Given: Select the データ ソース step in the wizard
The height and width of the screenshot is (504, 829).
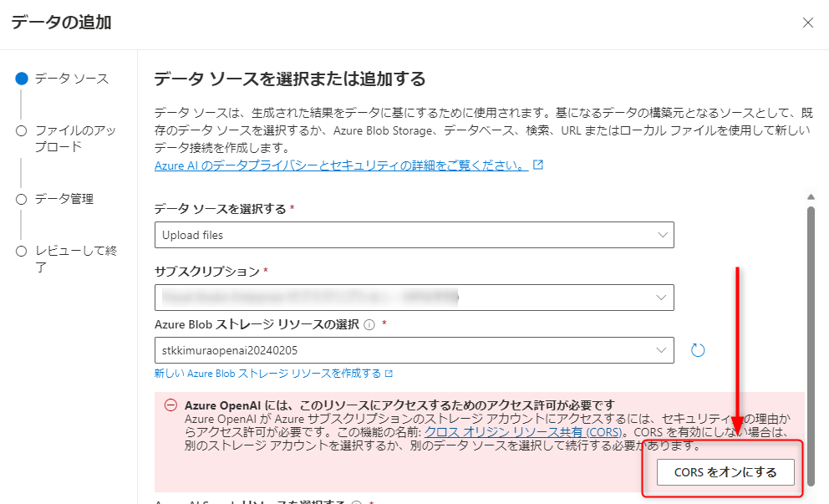Looking at the screenshot, I should click(x=63, y=79).
